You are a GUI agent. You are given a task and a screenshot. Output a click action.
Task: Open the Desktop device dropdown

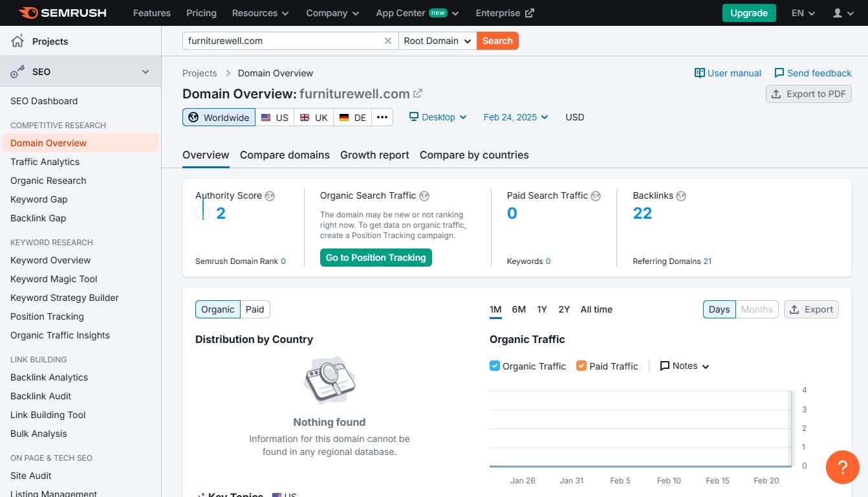point(438,117)
